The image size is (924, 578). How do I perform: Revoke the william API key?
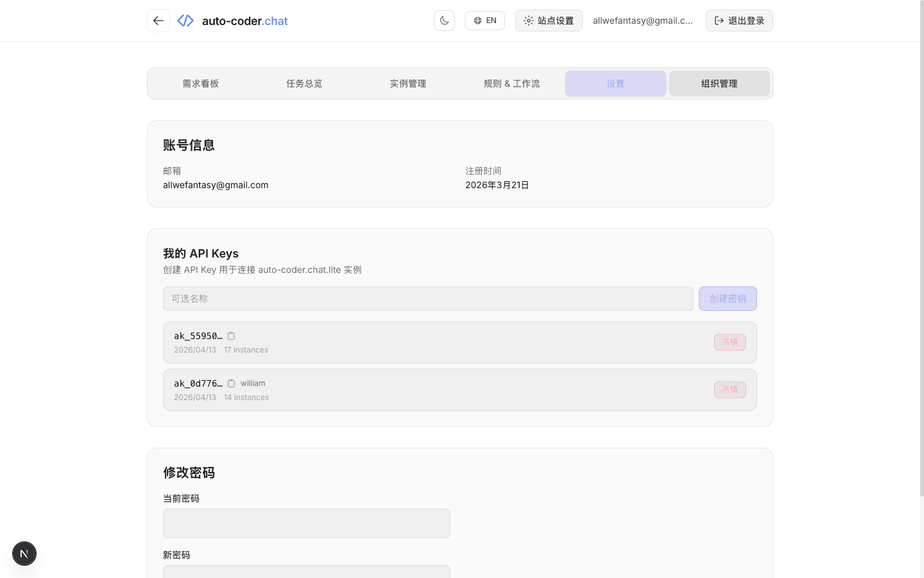point(730,390)
